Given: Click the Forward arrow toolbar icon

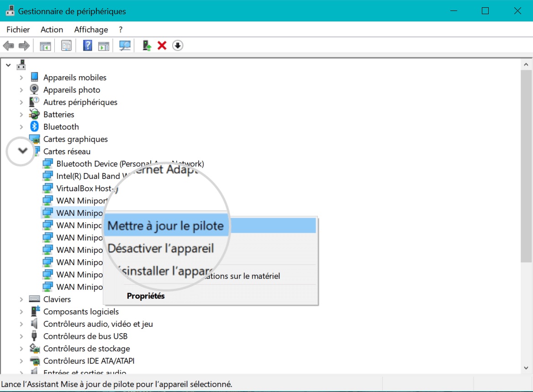Looking at the screenshot, I should (x=24, y=46).
